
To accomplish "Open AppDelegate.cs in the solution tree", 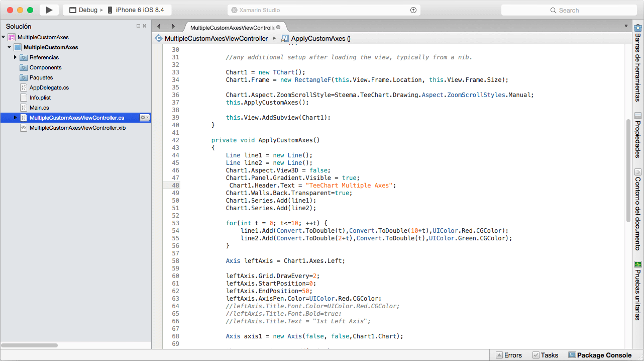I will (49, 87).
